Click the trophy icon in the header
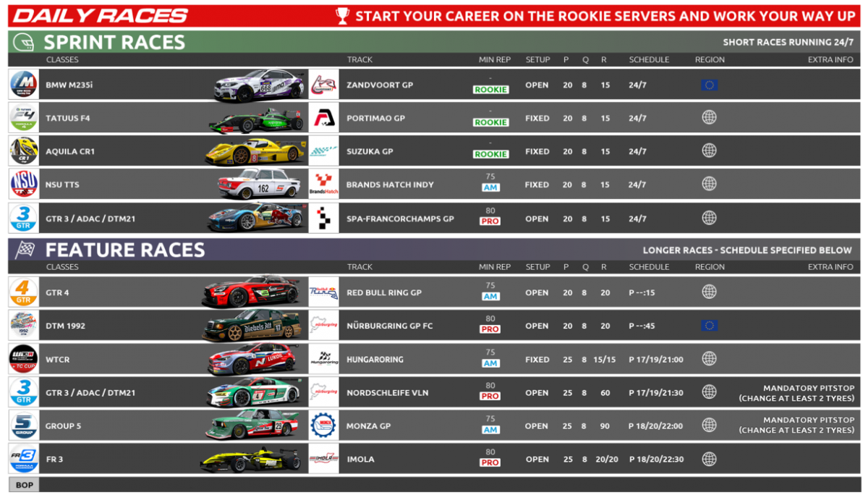This screenshot has height=495, width=868. coord(343,15)
